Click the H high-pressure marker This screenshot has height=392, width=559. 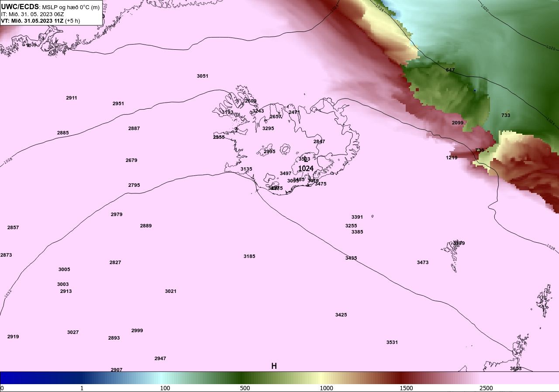tap(274, 366)
